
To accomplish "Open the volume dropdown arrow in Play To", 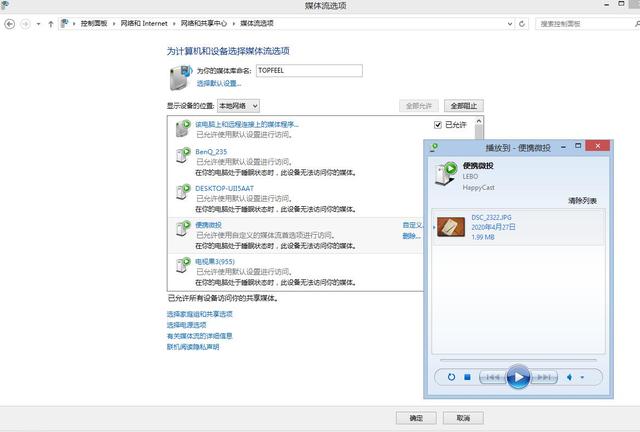I will click(x=582, y=377).
